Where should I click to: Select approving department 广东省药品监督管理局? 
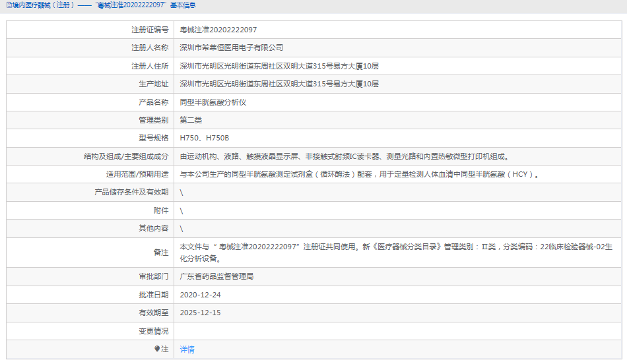coord(216,276)
